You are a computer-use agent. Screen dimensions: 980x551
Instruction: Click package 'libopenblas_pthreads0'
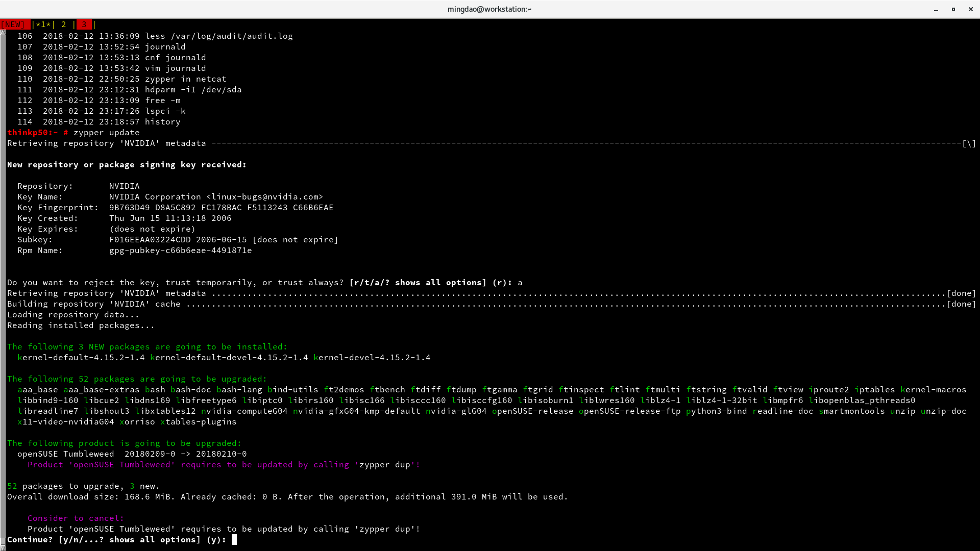click(x=862, y=400)
